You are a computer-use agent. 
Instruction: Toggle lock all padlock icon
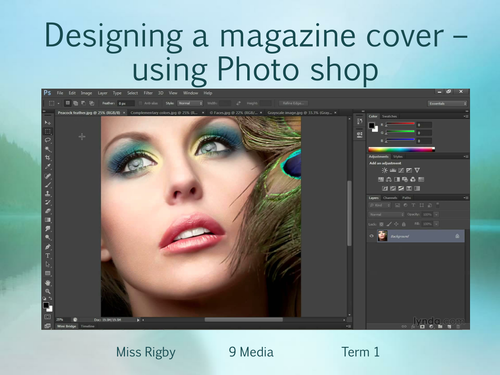pos(404,224)
